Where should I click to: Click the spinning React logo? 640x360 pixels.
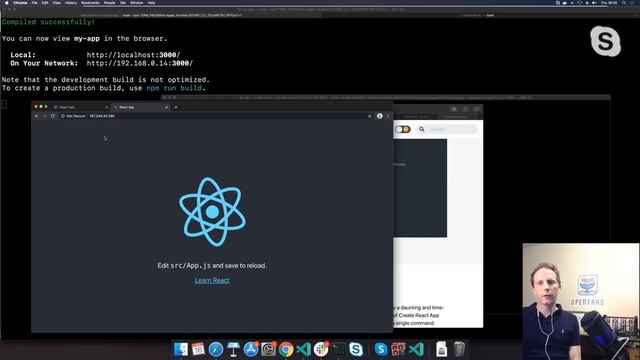coord(212,212)
